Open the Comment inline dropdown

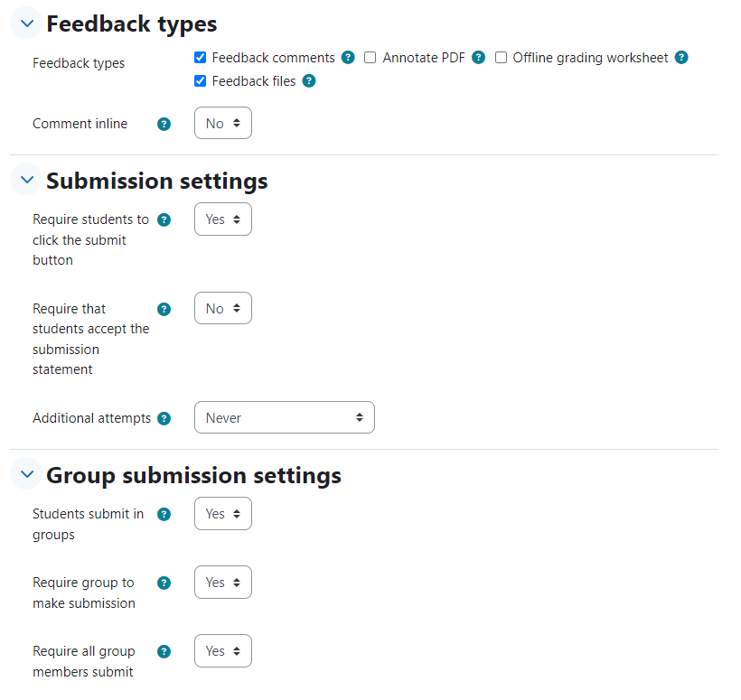click(x=223, y=123)
